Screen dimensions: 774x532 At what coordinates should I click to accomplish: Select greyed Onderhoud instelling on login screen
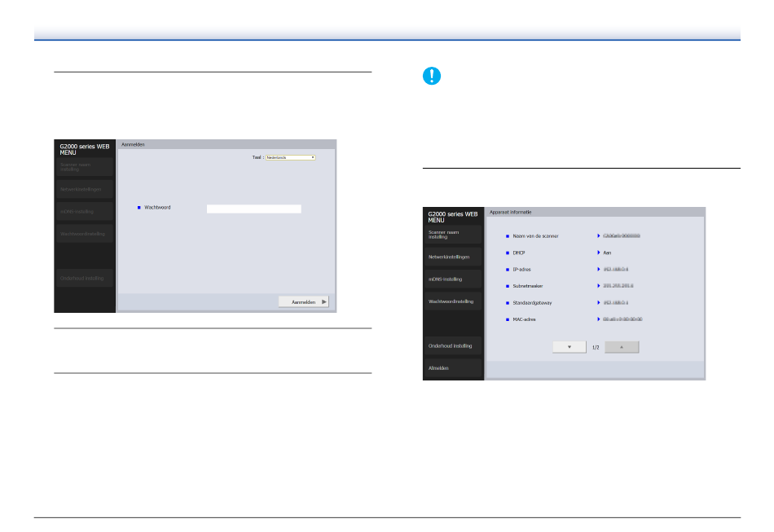85,279
